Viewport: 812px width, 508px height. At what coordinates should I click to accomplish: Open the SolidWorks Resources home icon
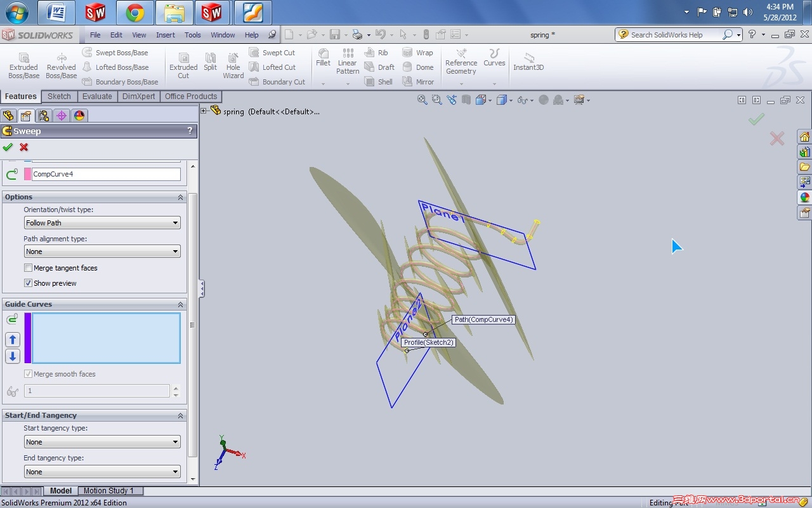804,137
